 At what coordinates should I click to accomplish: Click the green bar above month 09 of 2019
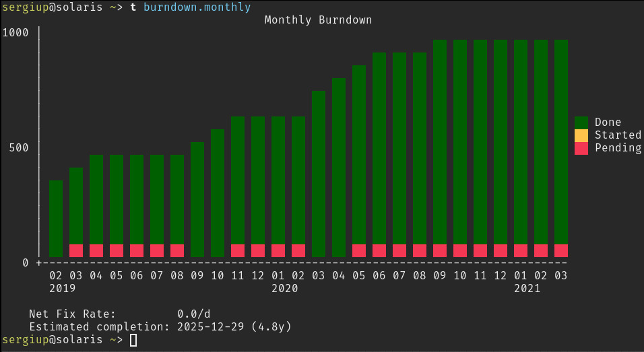197,199
